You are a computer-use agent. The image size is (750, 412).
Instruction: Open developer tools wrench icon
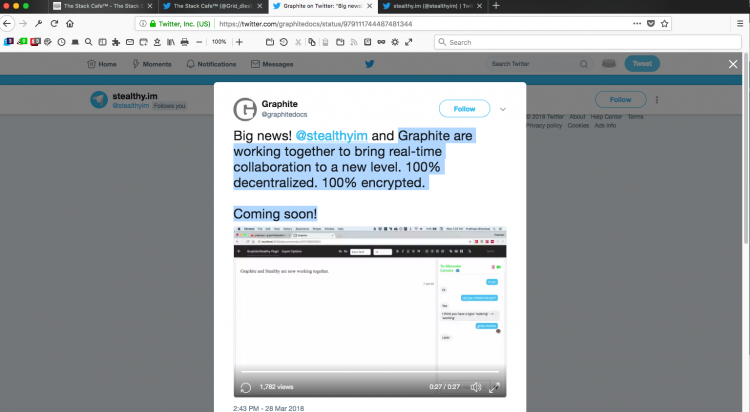coord(39,23)
